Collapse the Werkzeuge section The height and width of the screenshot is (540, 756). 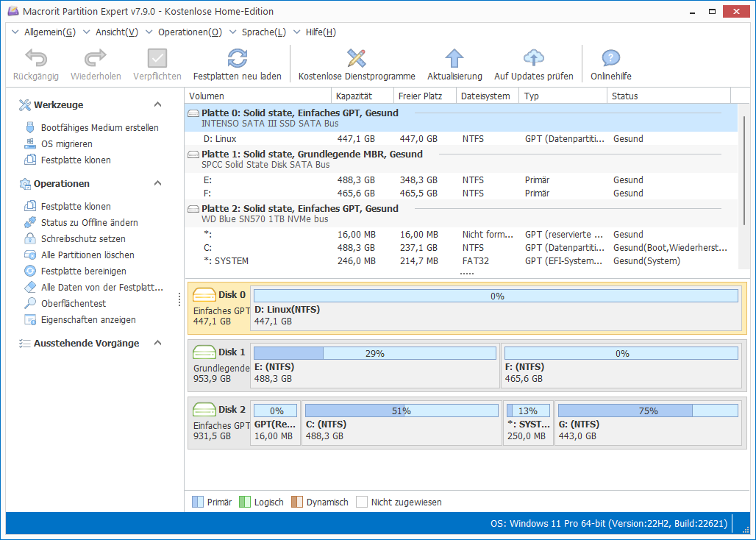point(157,104)
